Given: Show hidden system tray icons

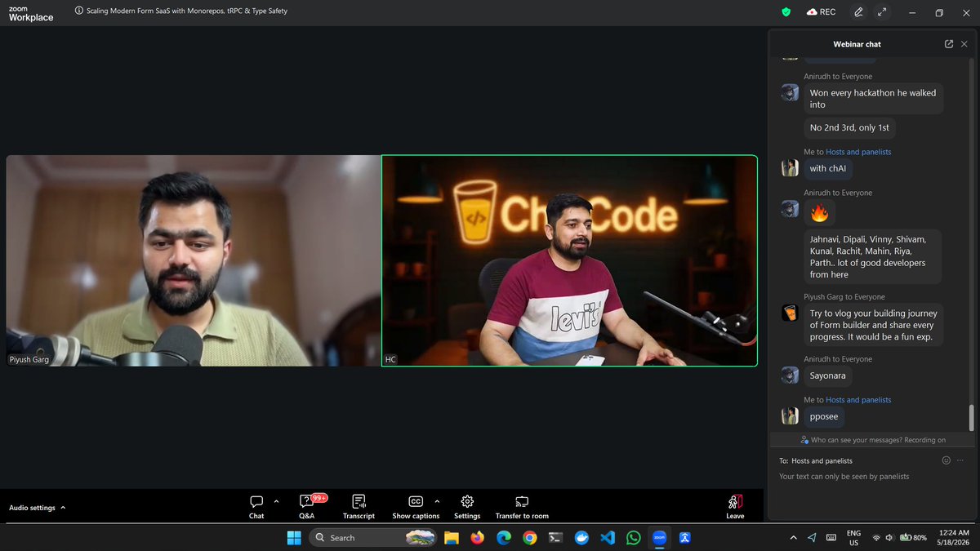Looking at the screenshot, I should coord(794,537).
